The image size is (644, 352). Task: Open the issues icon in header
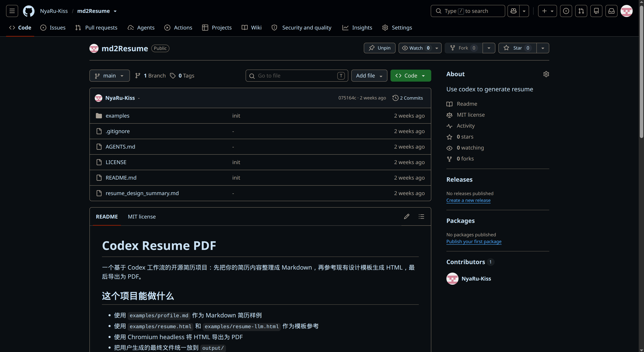pyautogui.click(x=566, y=11)
